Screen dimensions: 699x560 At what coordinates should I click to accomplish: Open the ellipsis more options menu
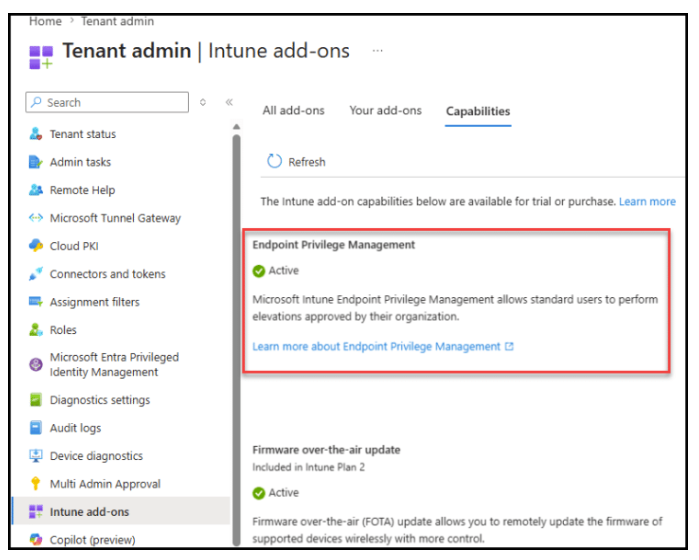pyautogui.click(x=378, y=51)
